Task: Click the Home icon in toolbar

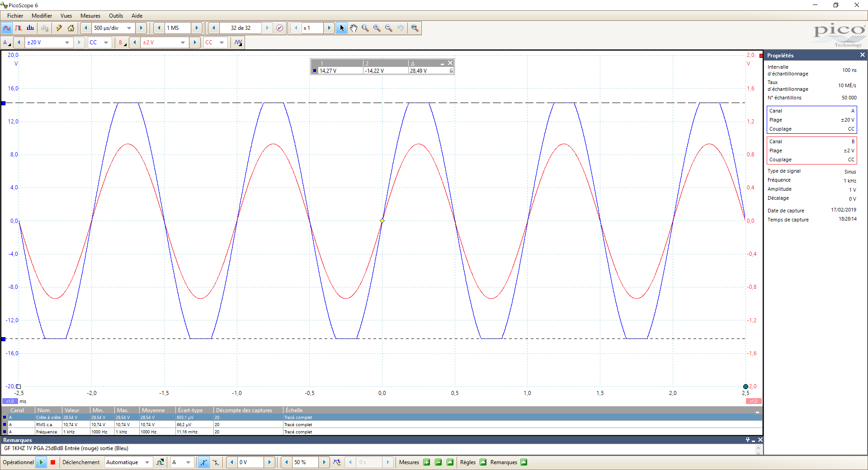Action: pyautogui.click(x=71, y=28)
